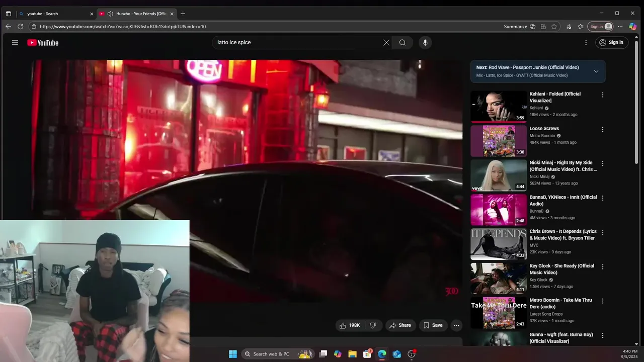The height and width of the screenshot is (362, 644).
Task: Open Kehlani Folded thumbnail
Action: (499, 107)
